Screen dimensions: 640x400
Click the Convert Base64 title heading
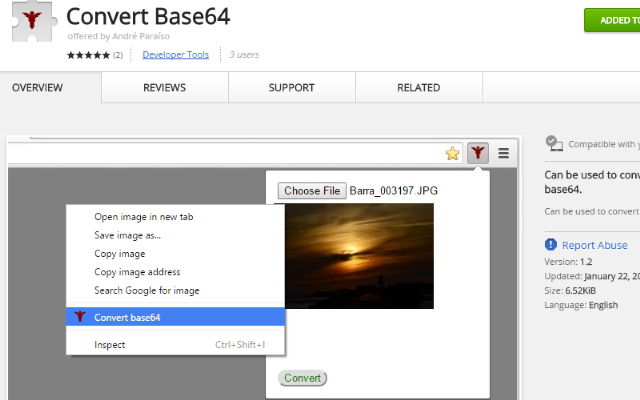148,17
